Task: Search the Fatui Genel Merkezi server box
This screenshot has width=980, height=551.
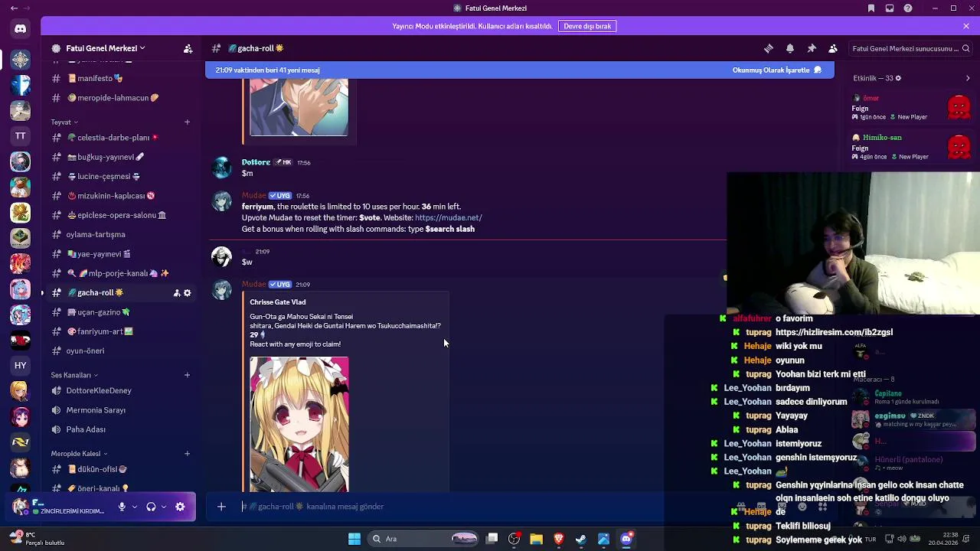Action: click(910, 48)
